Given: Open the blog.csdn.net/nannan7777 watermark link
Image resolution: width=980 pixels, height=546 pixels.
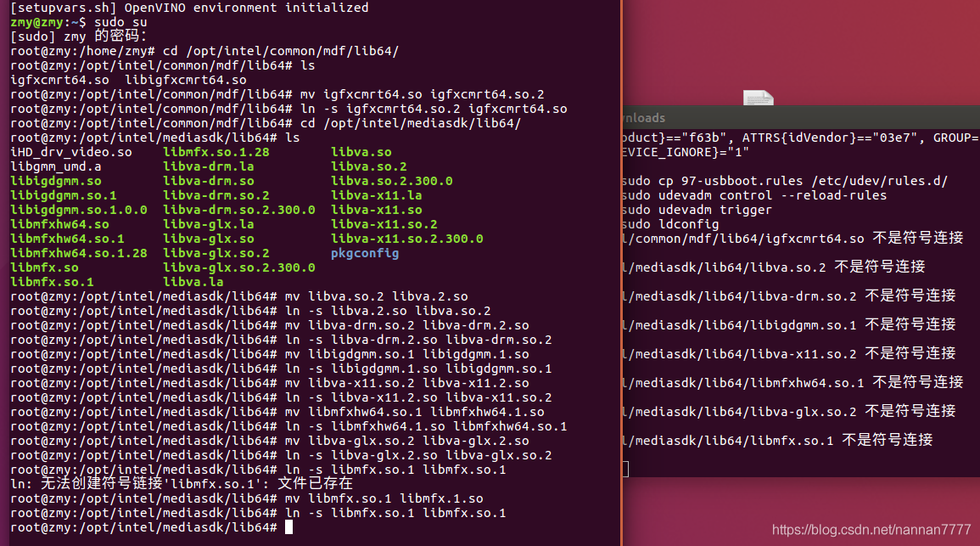Looking at the screenshot, I should point(871,529).
